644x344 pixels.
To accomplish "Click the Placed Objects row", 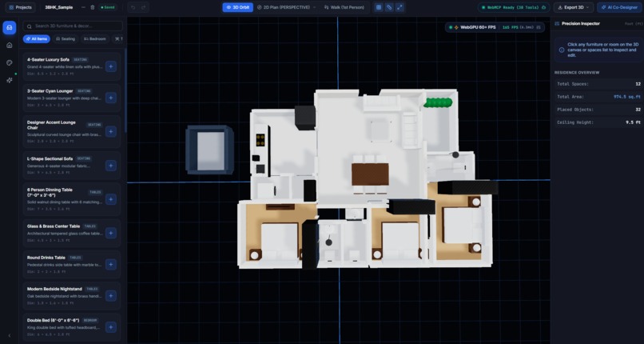I will coord(597,110).
